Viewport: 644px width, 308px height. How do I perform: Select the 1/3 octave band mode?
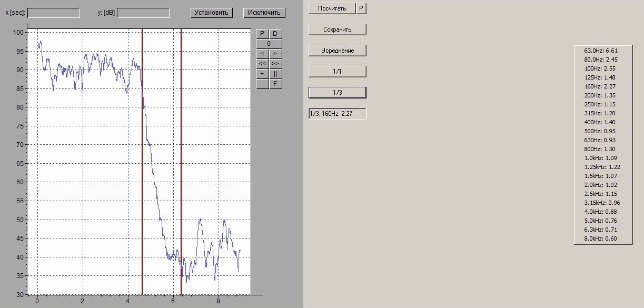(x=337, y=93)
